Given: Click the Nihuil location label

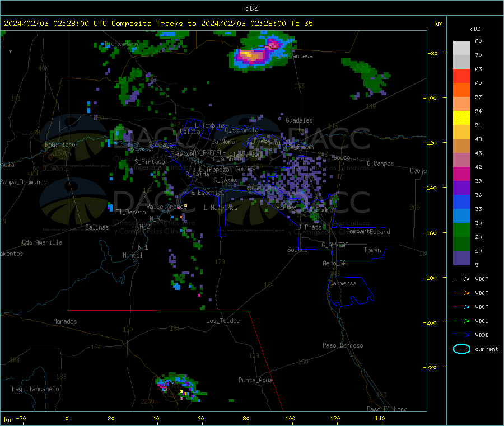Looking at the screenshot, I should point(132,255).
